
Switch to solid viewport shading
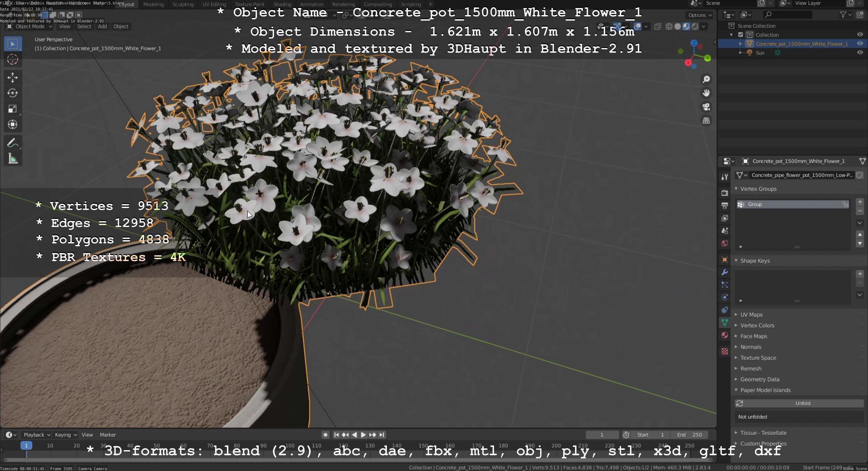[678, 26]
